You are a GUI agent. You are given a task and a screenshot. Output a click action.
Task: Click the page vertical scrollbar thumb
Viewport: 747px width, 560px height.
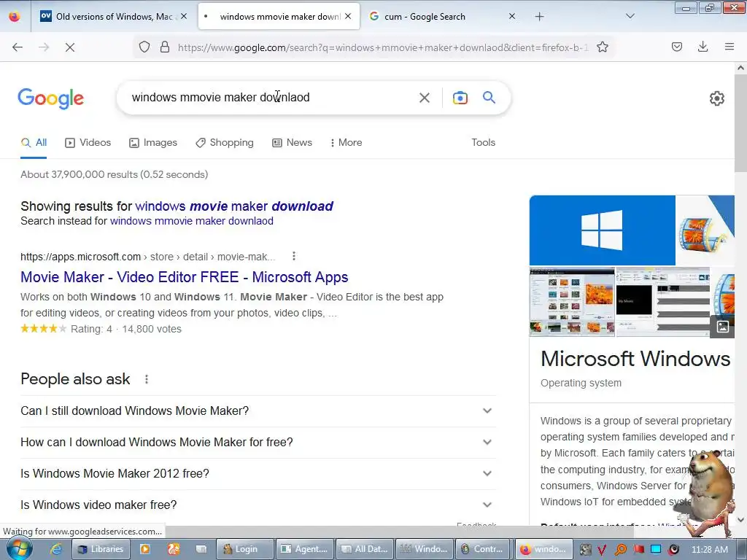740,124
